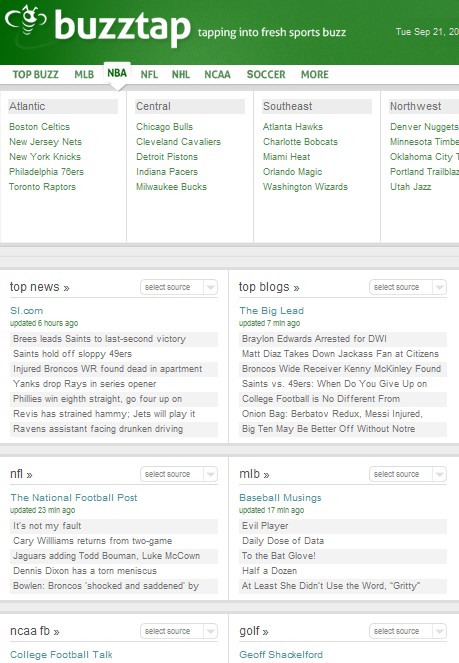Open Detroit Pistons link
The image size is (459, 663).
(x=167, y=156)
